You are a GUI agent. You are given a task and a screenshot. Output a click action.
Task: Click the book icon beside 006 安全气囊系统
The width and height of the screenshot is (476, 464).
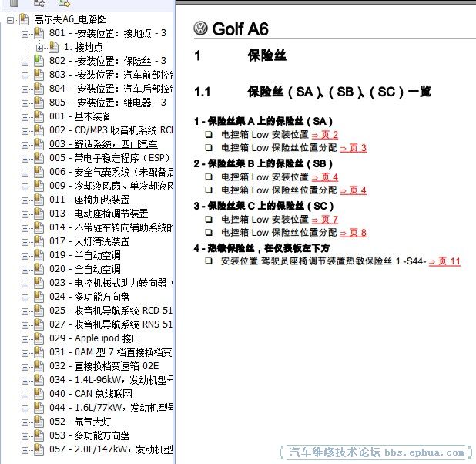39,172
